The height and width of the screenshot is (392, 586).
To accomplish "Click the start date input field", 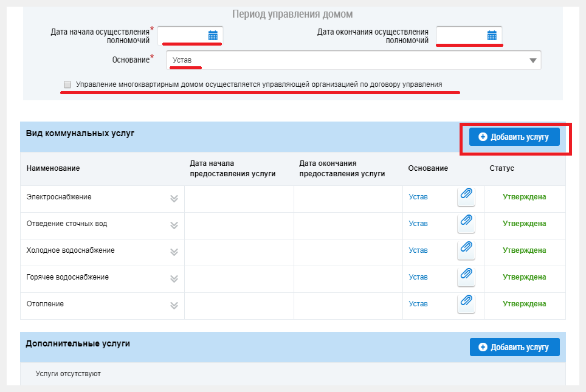I will click(x=182, y=35).
